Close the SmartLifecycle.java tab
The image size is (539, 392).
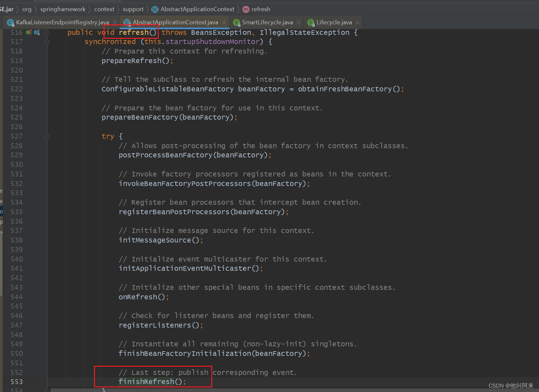298,22
